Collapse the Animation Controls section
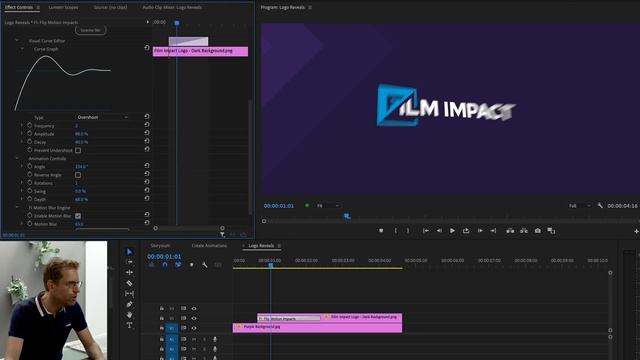 click(x=17, y=158)
